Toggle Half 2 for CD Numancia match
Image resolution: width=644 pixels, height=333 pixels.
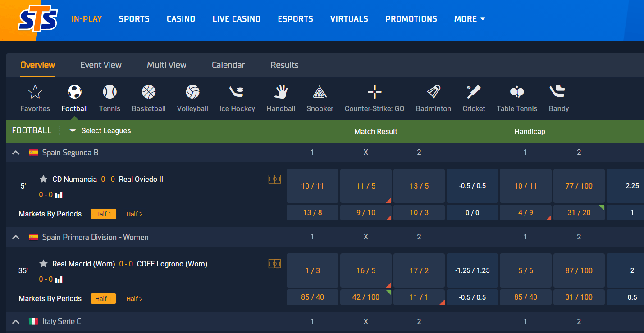pos(134,214)
